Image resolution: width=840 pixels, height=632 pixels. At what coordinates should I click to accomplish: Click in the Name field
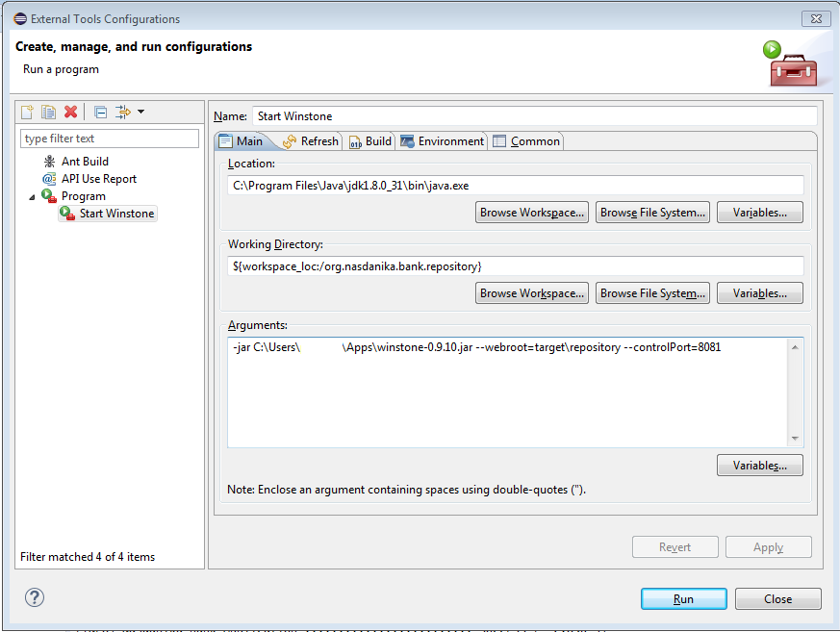(535, 116)
